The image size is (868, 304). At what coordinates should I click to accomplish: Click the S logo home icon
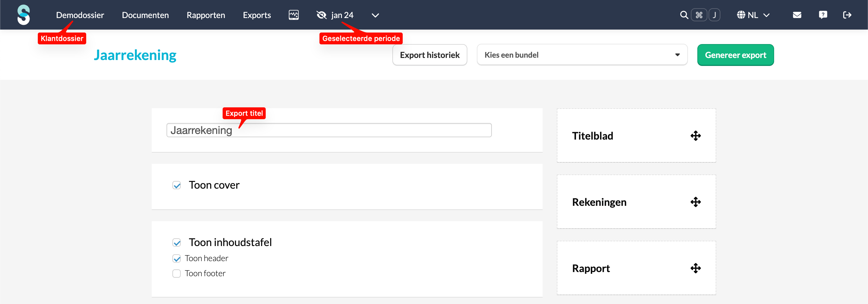24,15
